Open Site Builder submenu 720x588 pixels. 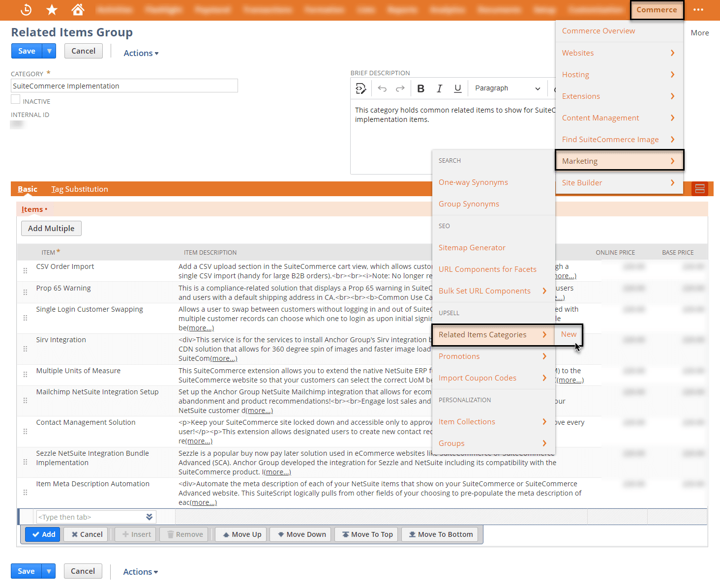click(619, 183)
